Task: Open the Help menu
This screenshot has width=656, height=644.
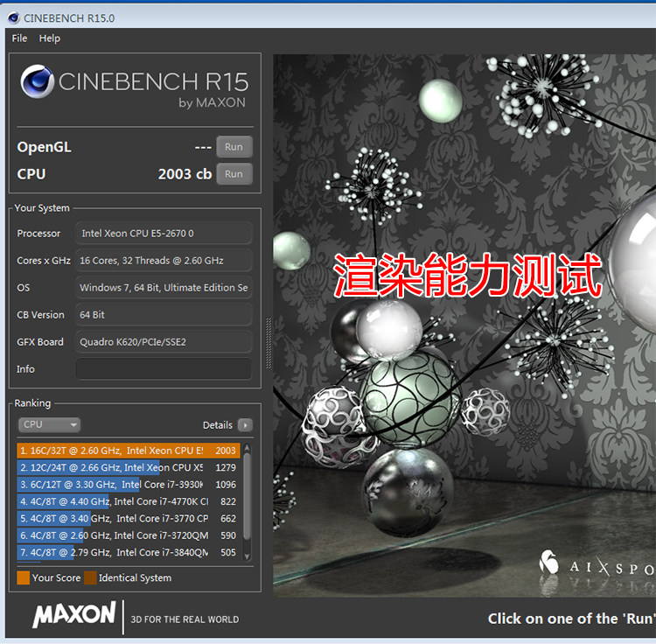Action: [x=49, y=38]
